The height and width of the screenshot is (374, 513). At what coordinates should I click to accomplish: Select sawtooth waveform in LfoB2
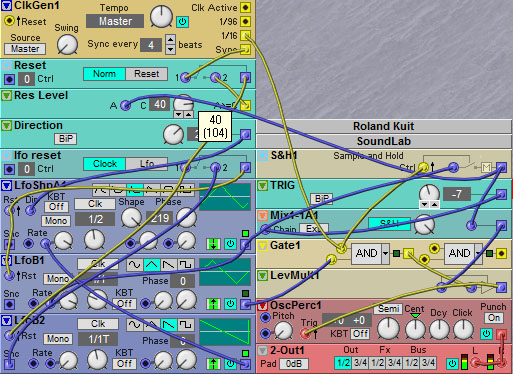169,325
